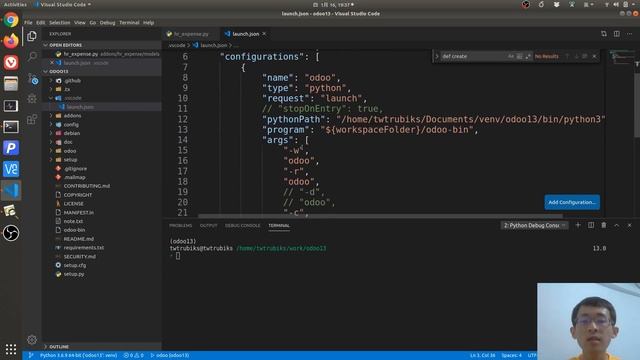
Task: Open the Files manager from the dock
Action: point(11,84)
